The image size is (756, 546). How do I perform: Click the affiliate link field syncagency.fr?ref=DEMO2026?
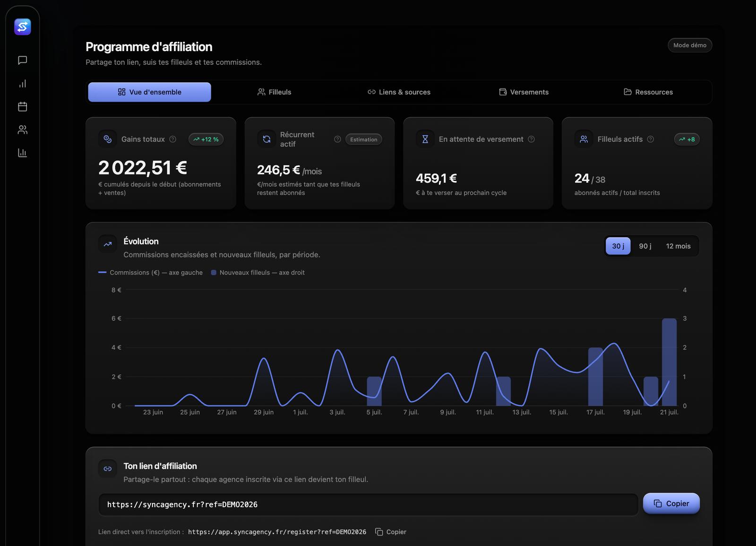369,504
